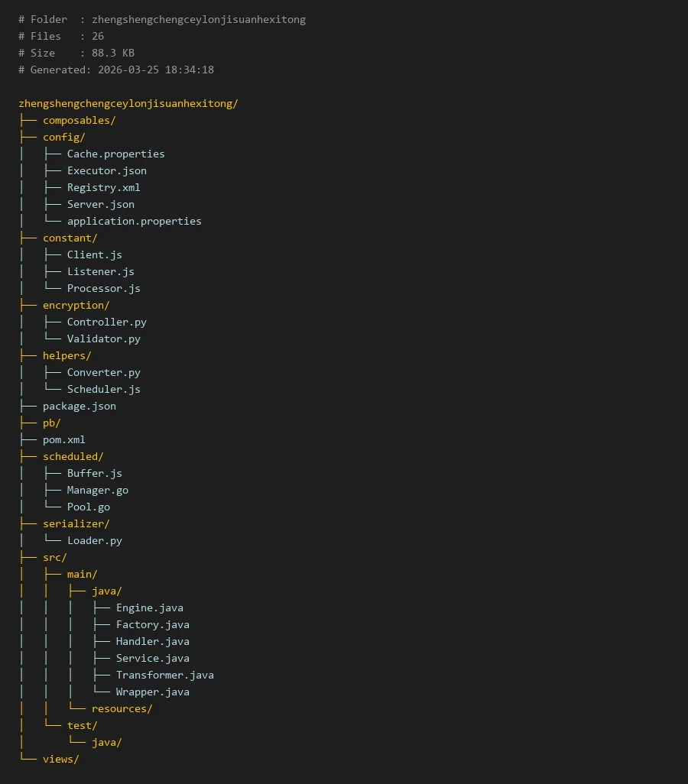
Task: Expand the config/ folder entry
Action: (64, 137)
